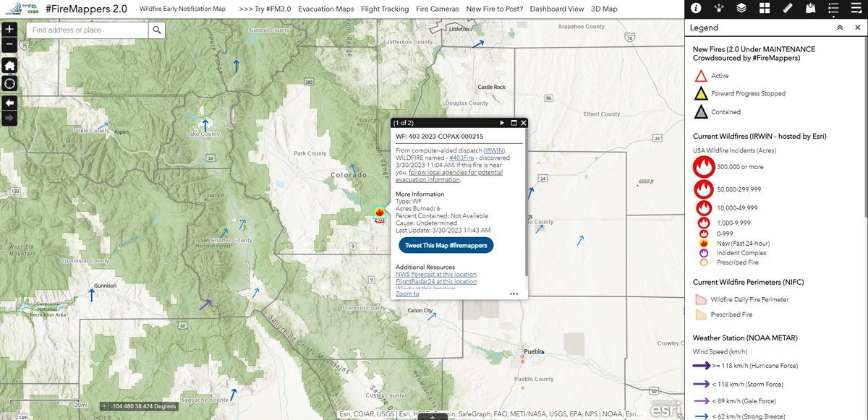This screenshot has height=420, width=868.
Task: Click wind arrow near Gunnison
Action: 91,294
